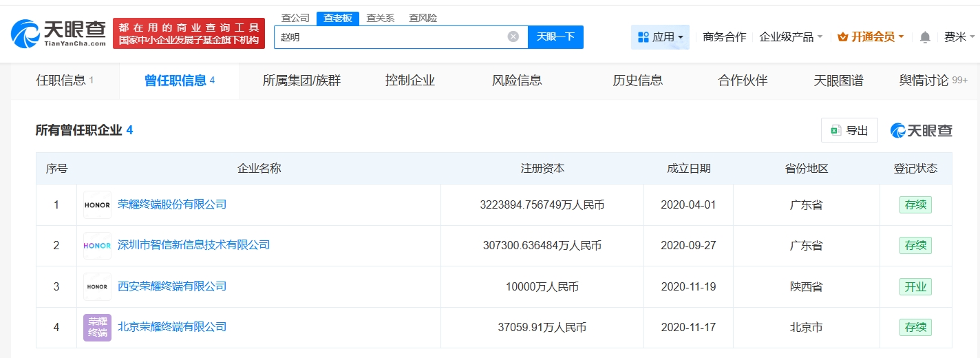Expand the 企业级产品 dropdown
The image size is (980, 358).
(791, 37)
